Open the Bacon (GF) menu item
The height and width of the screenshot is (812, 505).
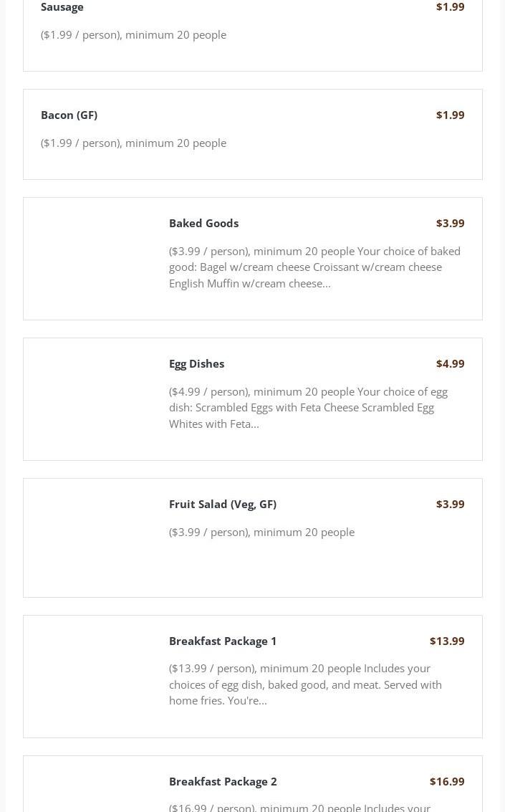point(69,115)
